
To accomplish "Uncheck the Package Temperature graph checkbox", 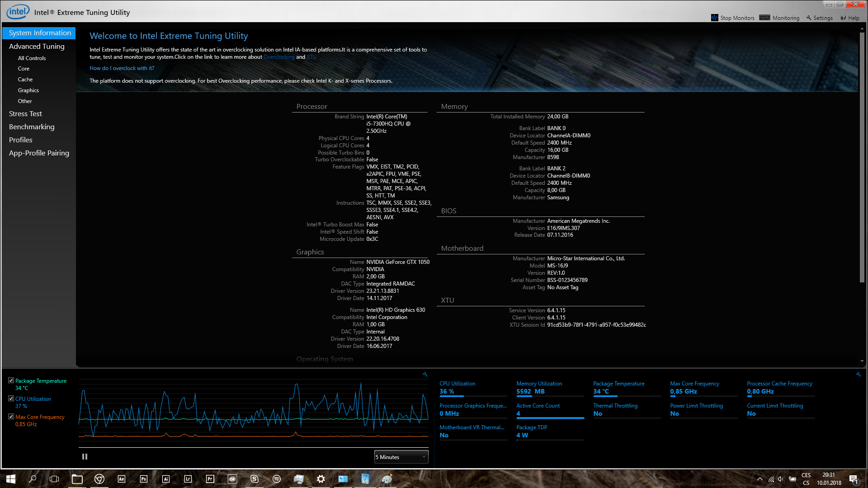I will click(11, 380).
